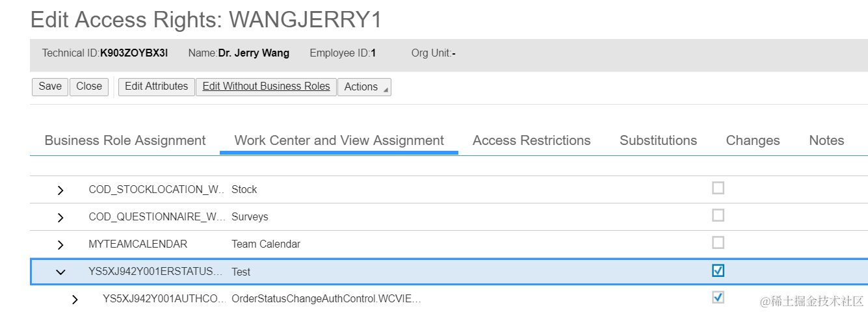Check the Team Calendar checkbox
The image size is (868, 312).
pyautogui.click(x=718, y=243)
